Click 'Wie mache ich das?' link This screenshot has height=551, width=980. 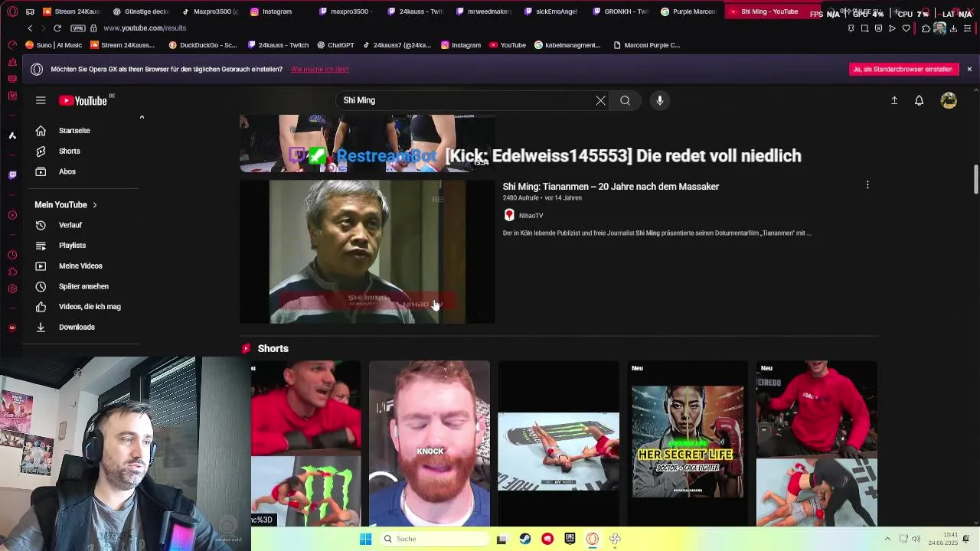320,69
